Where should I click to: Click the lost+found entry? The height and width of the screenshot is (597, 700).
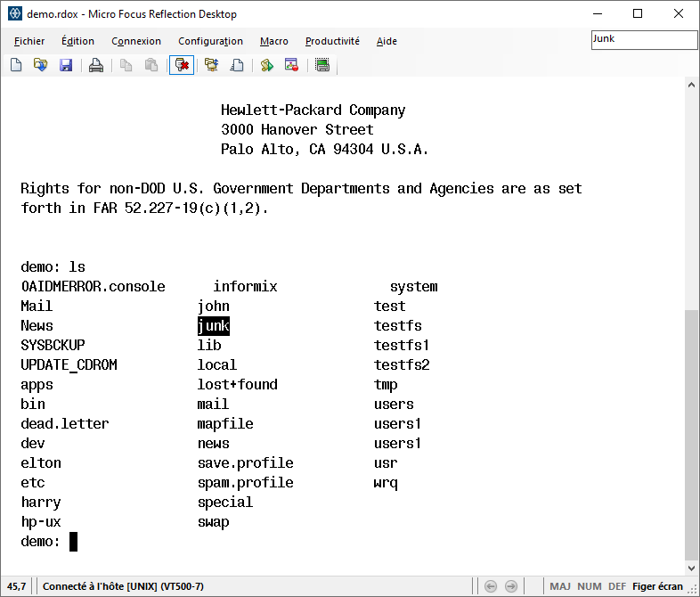(x=238, y=384)
